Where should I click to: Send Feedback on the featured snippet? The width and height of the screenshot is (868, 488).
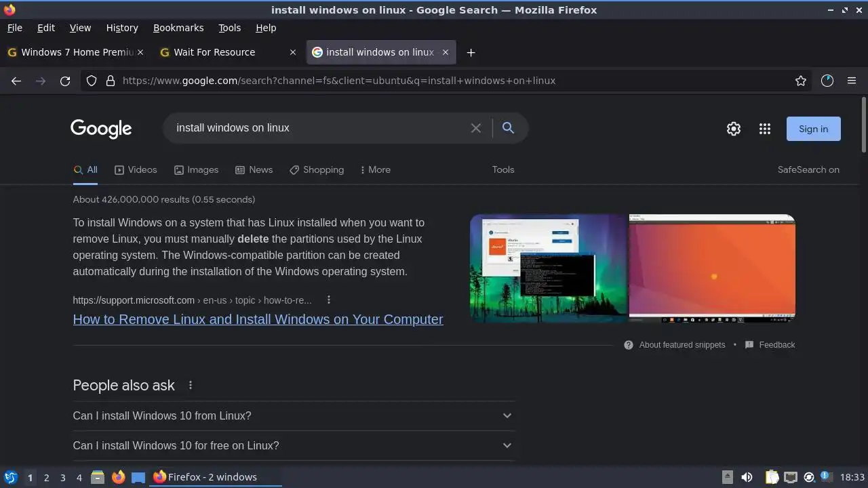tap(770, 345)
